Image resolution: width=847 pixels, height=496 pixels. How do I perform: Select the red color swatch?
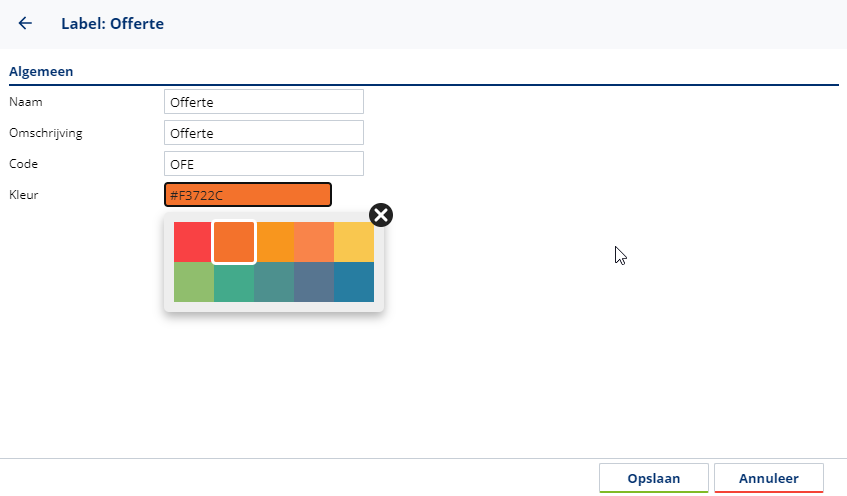[192, 242]
